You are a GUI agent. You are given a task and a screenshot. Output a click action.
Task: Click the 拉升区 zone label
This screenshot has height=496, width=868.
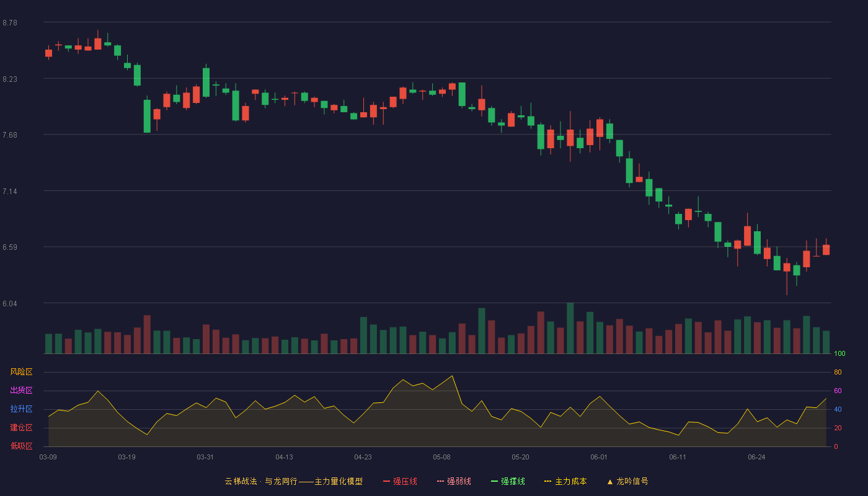coord(21,409)
